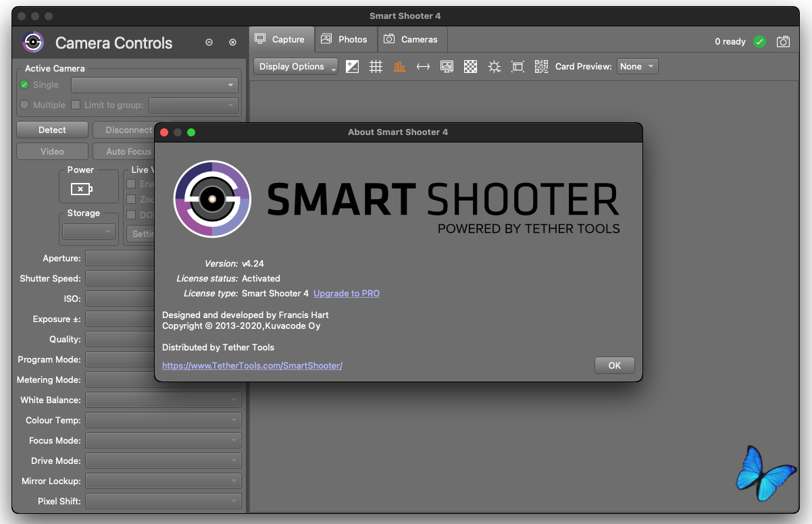Click the Aperture field

[120, 258]
